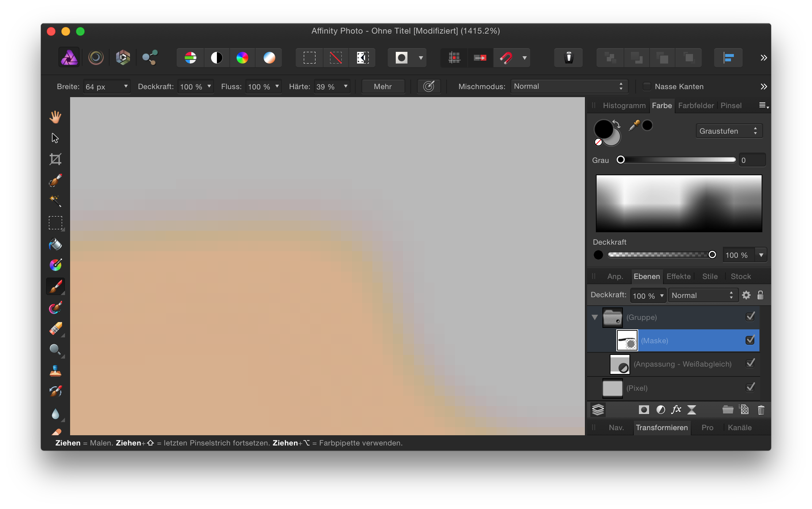
Task: Switch to the Anp. tab
Action: pyautogui.click(x=615, y=276)
